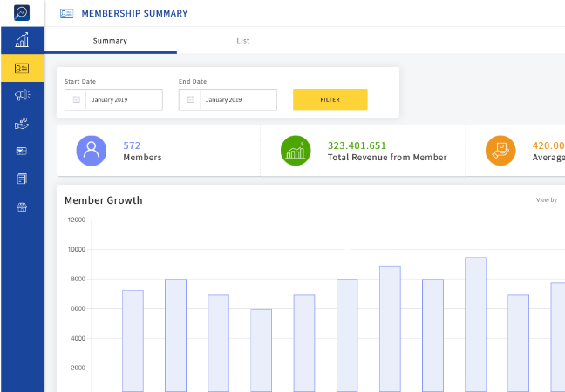Open the hand with coin payments icon

click(22, 123)
